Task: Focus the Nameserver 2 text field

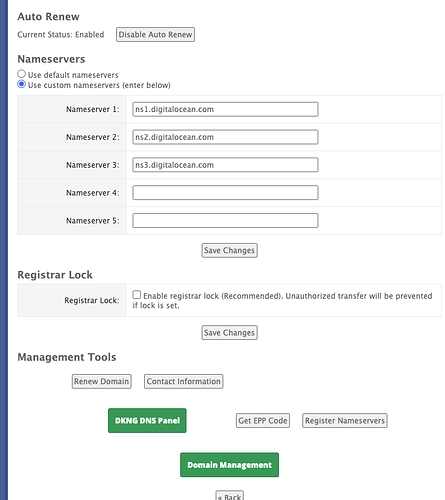Action: (225, 137)
